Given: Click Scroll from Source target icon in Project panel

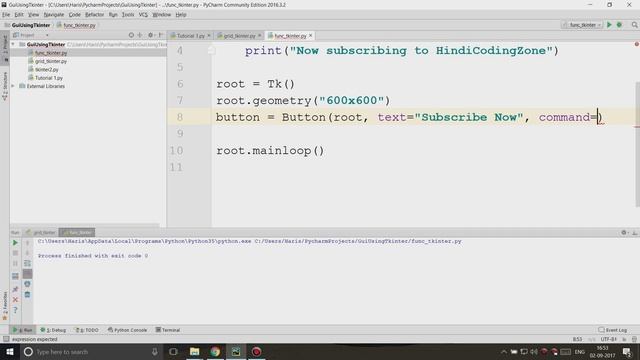Looking at the screenshot, I should tap(131, 35).
